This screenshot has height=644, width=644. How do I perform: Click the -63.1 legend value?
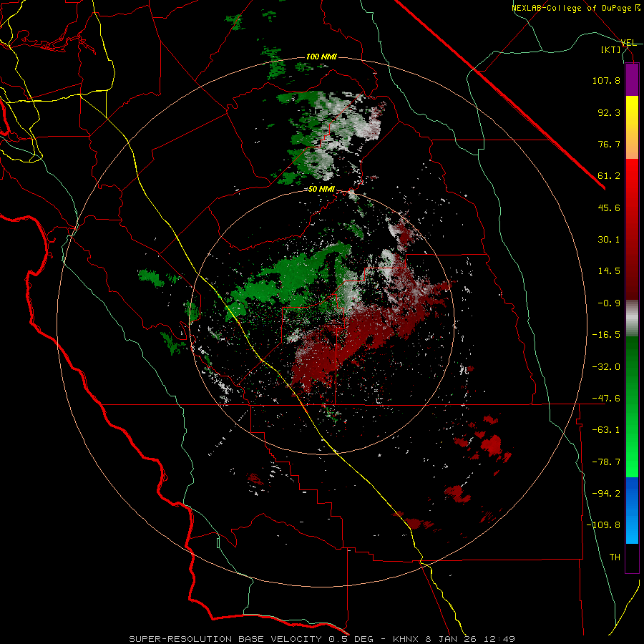click(606, 430)
